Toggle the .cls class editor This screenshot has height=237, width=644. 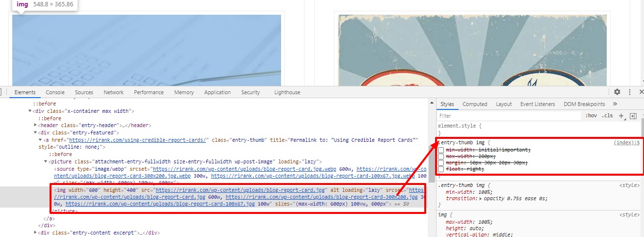[x=607, y=116]
